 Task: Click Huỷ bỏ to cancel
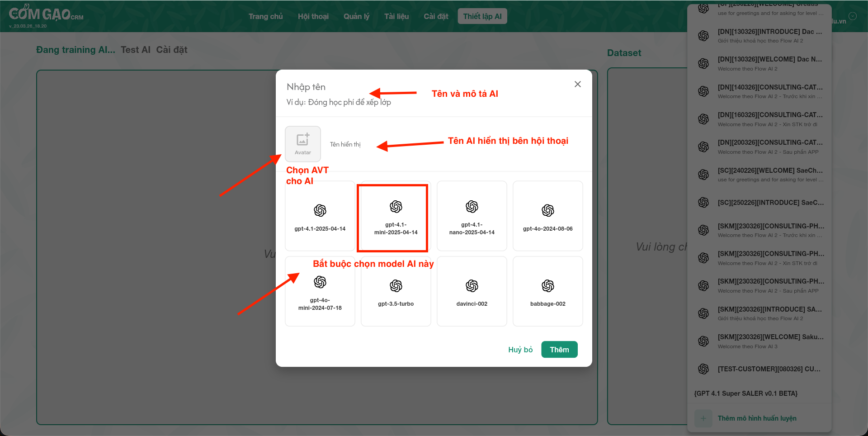tap(520, 350)
